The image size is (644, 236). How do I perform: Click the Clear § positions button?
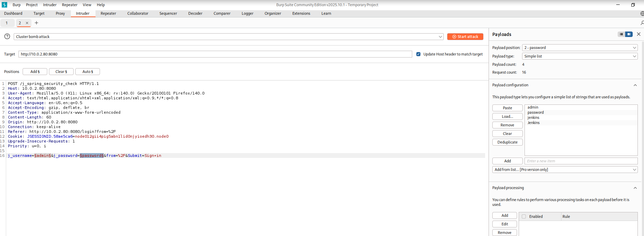click(x=61, y=72)
